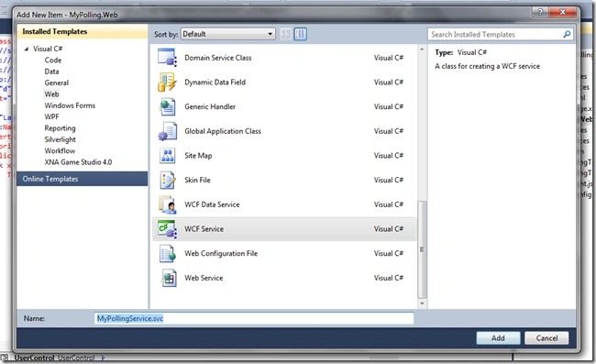Select the Web category
Viewport: 596px width, 364px height.
(51, 94)
